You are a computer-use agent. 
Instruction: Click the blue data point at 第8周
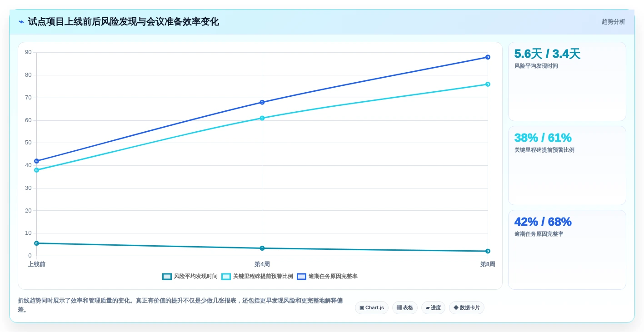(488, 57)
